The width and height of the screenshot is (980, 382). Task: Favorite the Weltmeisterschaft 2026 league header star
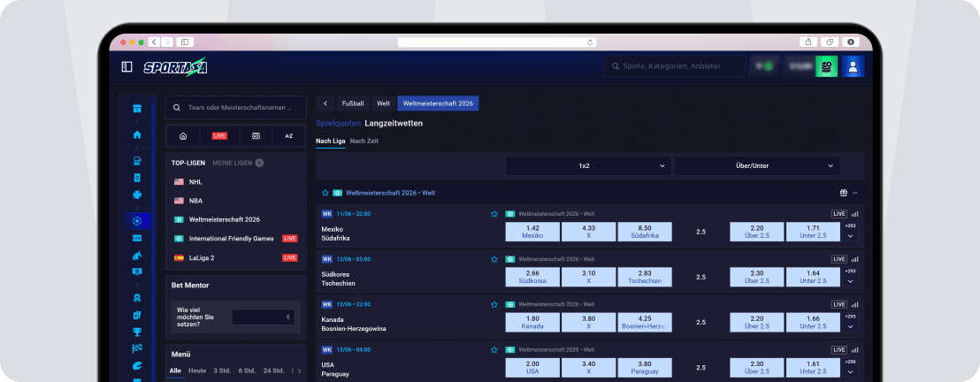[x=325, y=193]
